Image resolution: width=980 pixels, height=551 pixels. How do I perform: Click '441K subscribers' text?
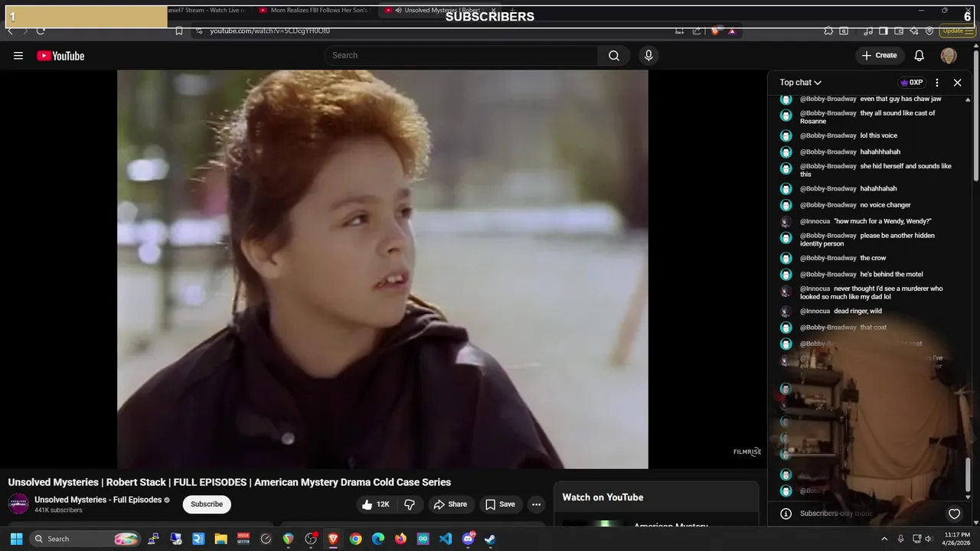coord(58,510)
